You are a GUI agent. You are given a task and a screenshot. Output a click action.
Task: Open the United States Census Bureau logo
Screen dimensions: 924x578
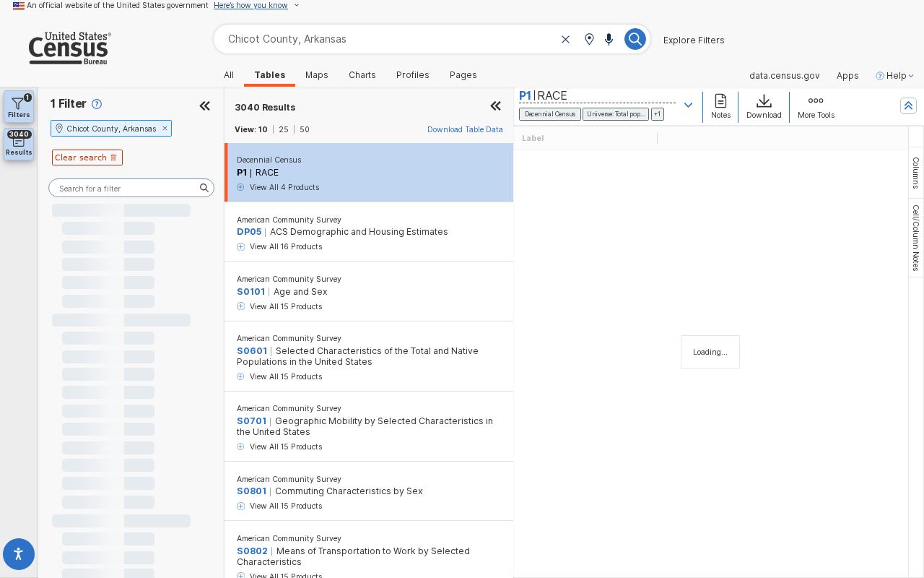pos(69,48)
